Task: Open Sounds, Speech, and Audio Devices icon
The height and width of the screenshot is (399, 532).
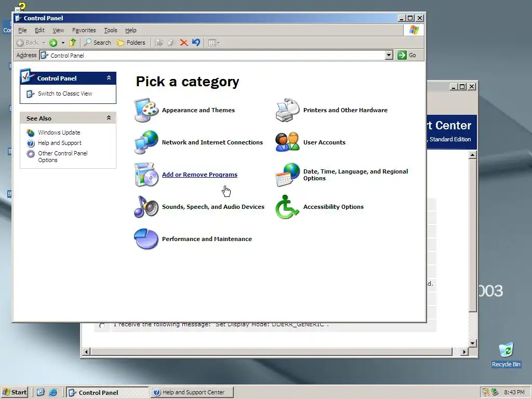Action: click(x=146, y=207)
